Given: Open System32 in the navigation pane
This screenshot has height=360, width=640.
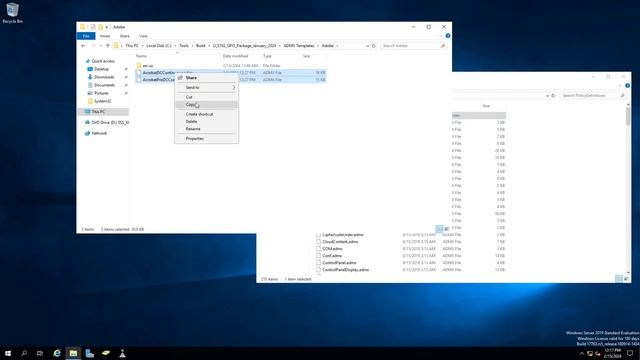Looking at the screenshot, I should tap(102, 101).
